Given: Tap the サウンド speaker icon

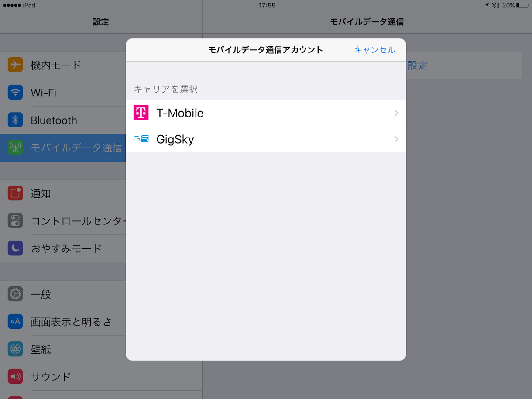Looking at the screenshot, I should (15, 376).
